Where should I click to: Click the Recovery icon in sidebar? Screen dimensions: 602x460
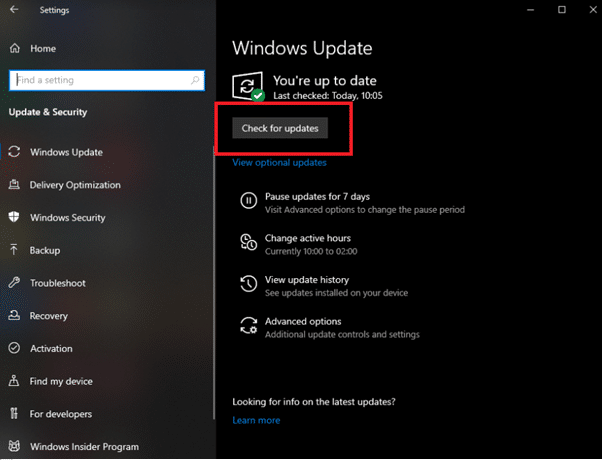14,316
